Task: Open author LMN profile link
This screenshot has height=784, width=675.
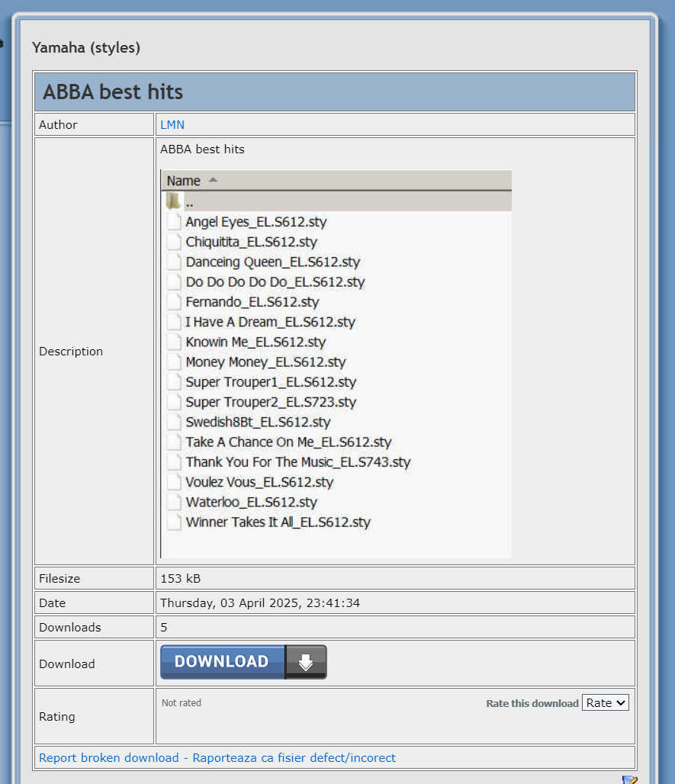Action: (172, 124)
